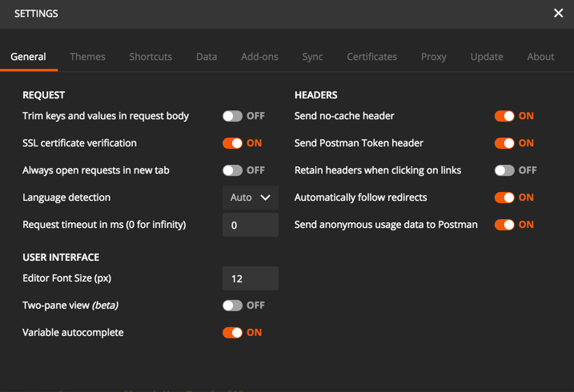Click the Request timeout input field
The image size is (574, 392).
click(251, 225)
